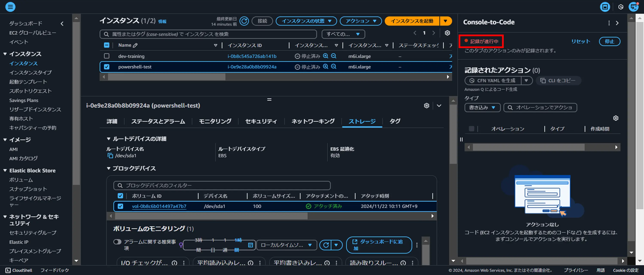The height and width of the screenshot is (275, 644).
Task: Focus the block device filter field
Action: [222, 185]
